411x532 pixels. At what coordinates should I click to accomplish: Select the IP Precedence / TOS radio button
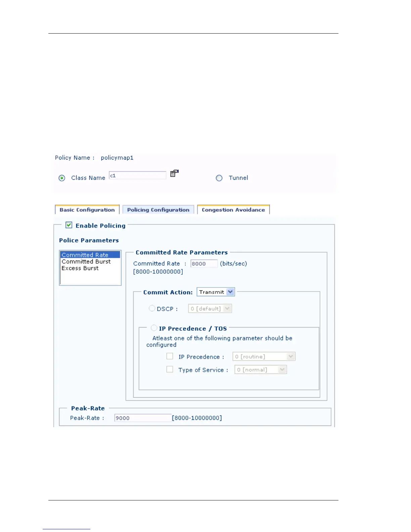[154, 327]
